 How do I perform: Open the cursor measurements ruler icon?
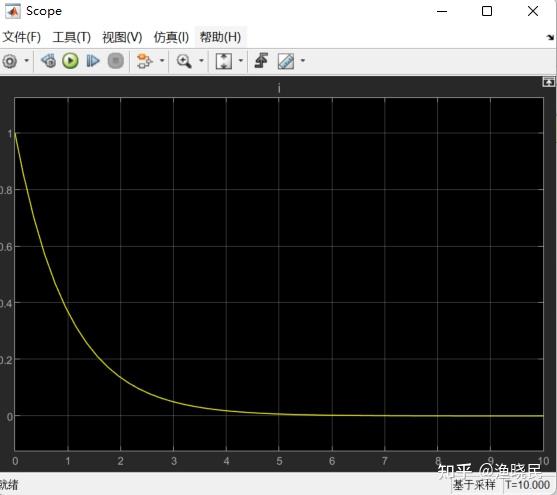tap(286, 61)
